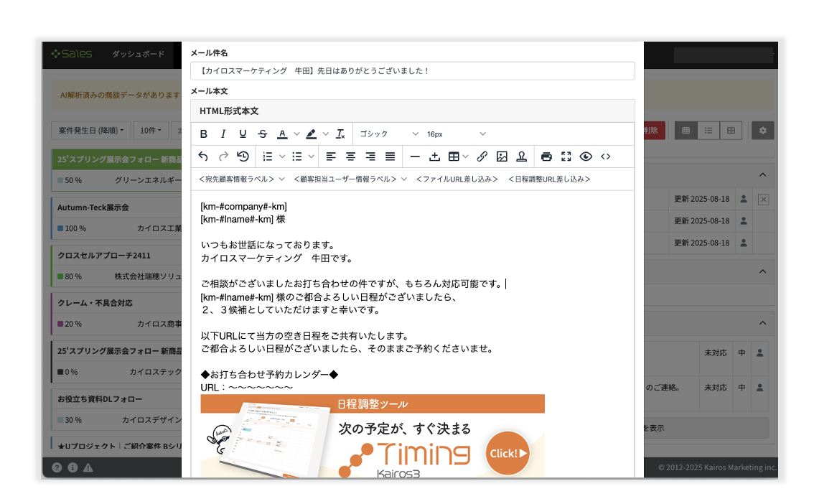Toggle strikethrough formatting
Viewport: 837px width, 504px height.
point(262,134)
